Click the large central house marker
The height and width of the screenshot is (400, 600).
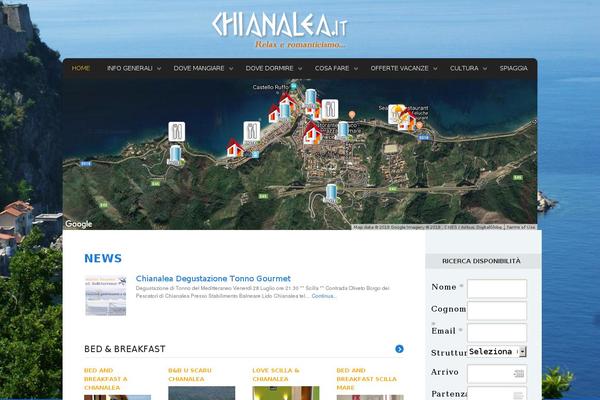click(312, 134)
